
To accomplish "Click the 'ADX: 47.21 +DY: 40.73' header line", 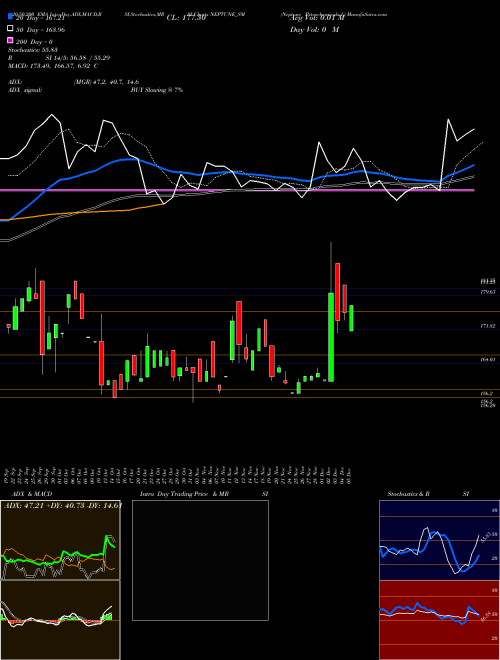I will point(63,506).
